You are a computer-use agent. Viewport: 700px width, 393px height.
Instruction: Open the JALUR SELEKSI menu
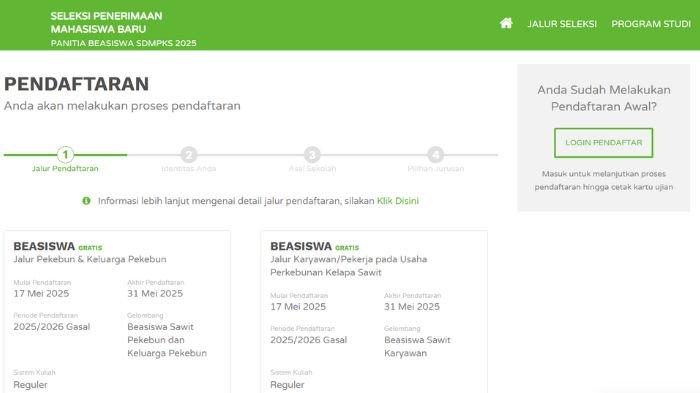point(562,24)
